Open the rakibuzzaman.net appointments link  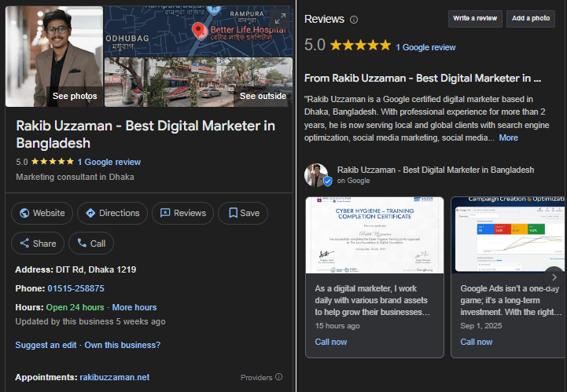point(115,378)
